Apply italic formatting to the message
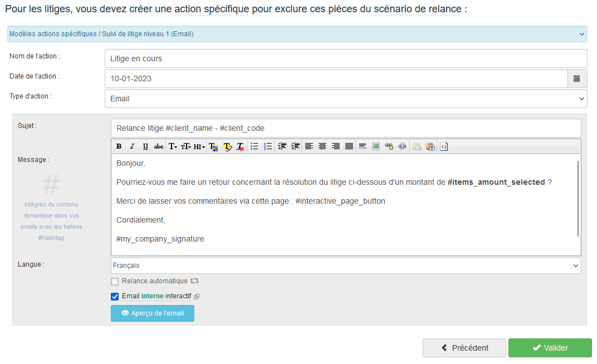 [132, 146]
